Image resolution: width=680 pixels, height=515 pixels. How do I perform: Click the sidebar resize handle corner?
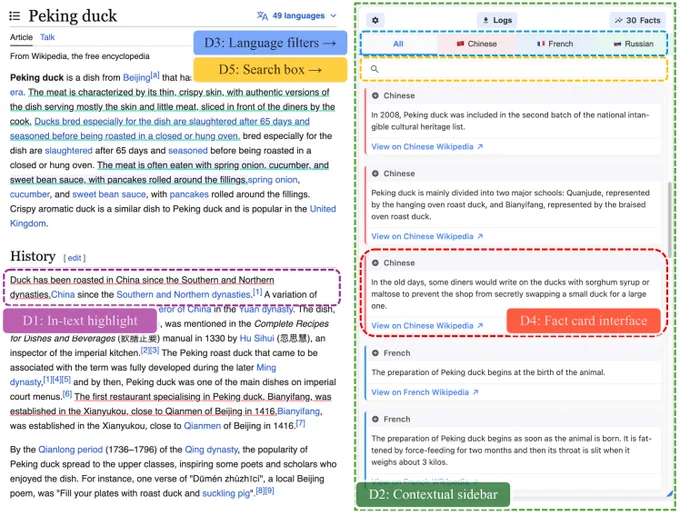click(x=670, y=493)
